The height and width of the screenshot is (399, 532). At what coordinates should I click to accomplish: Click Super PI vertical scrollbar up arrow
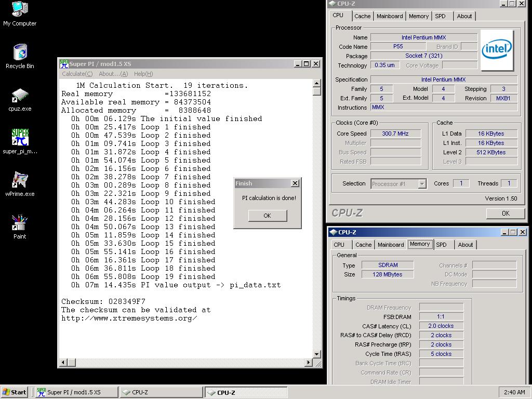coord(316,83)
